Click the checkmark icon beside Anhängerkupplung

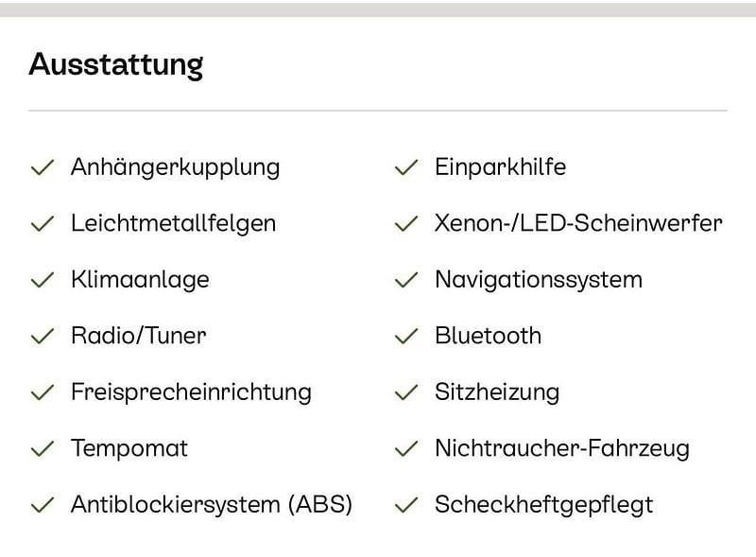coord(43,168)
